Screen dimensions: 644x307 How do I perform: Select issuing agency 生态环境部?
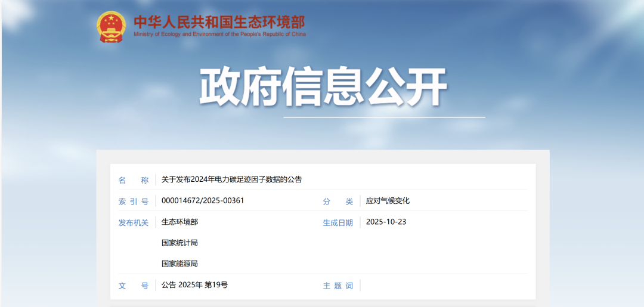coord(179,222)
